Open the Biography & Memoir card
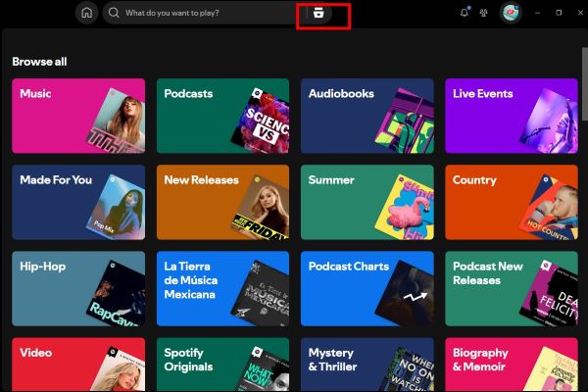 (512, 365)
